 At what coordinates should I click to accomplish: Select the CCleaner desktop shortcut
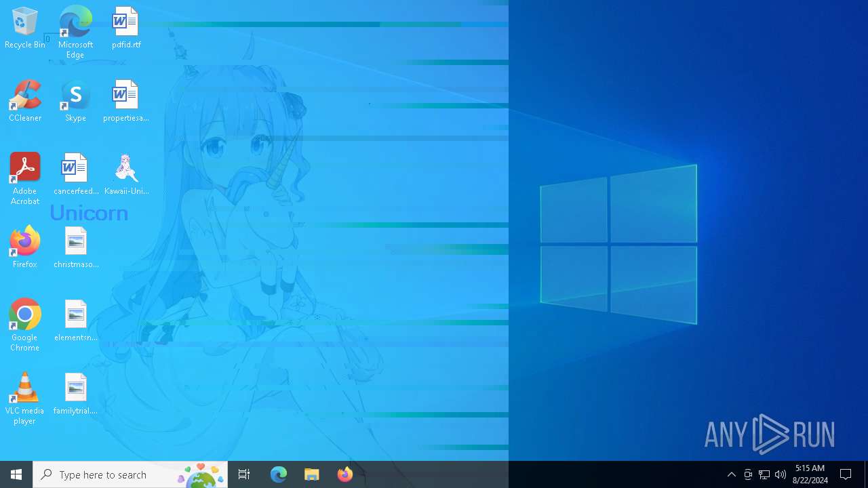coord(25,101)
